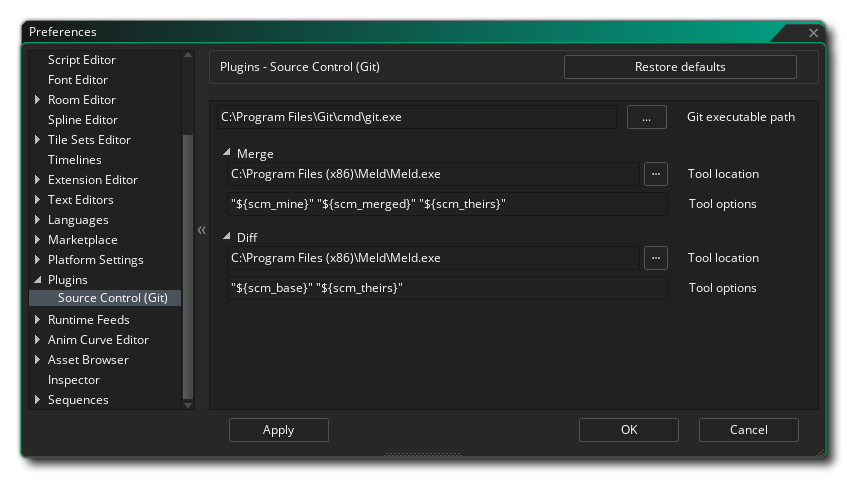This screenshot has width=847, height=484.
Task: Collapse the Merge section
Action: pos(227,153)
